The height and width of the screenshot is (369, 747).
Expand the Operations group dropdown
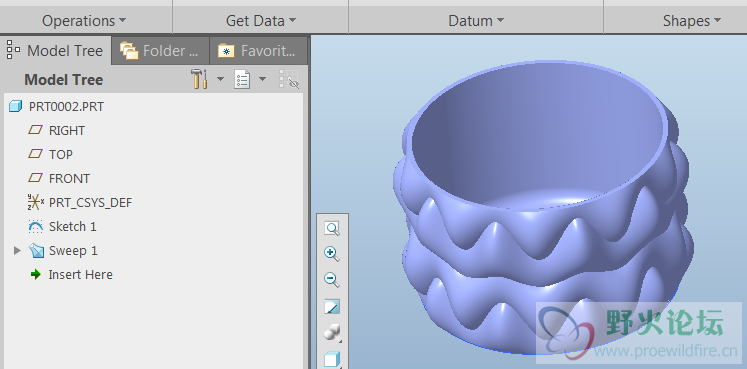point(84,20)
